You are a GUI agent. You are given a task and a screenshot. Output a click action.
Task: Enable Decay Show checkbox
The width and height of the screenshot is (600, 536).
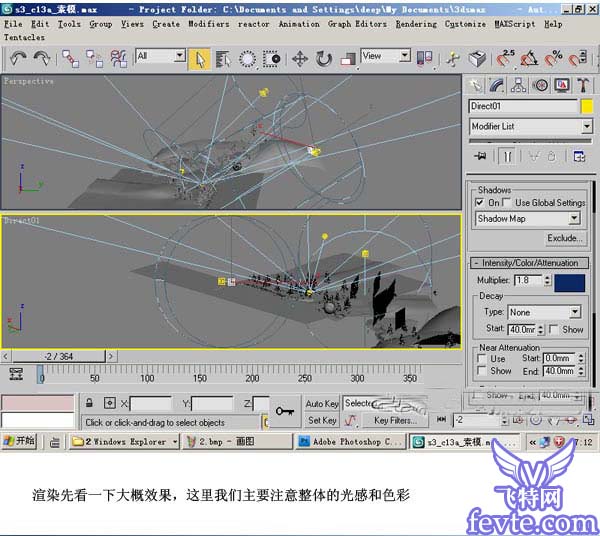(x=553, y=329)
